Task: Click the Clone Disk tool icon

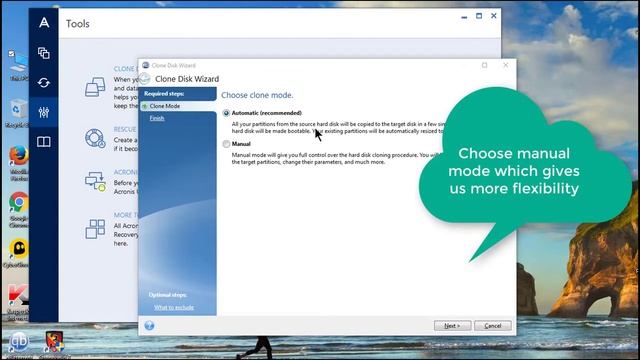Action: coord(95,87)
